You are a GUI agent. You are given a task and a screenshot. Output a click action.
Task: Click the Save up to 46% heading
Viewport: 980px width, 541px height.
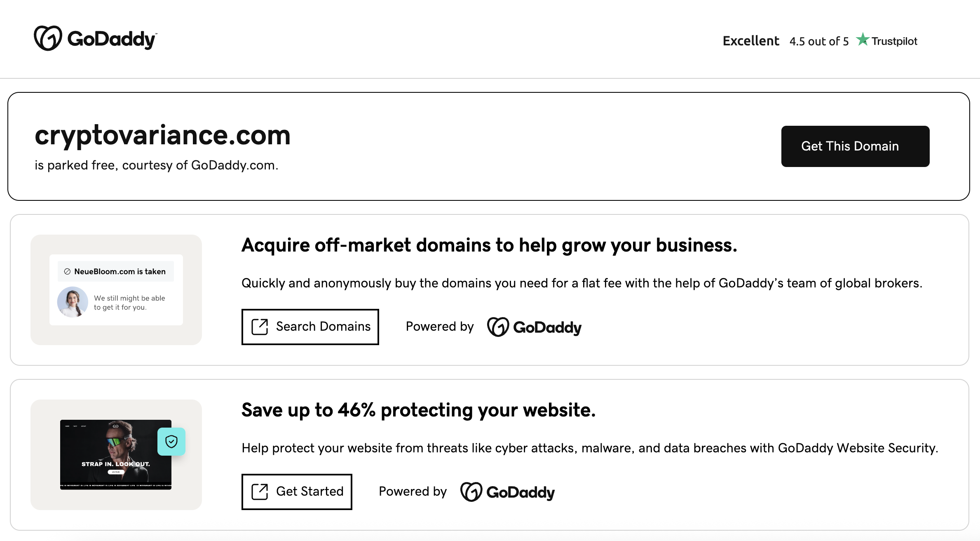pos(418,410)
